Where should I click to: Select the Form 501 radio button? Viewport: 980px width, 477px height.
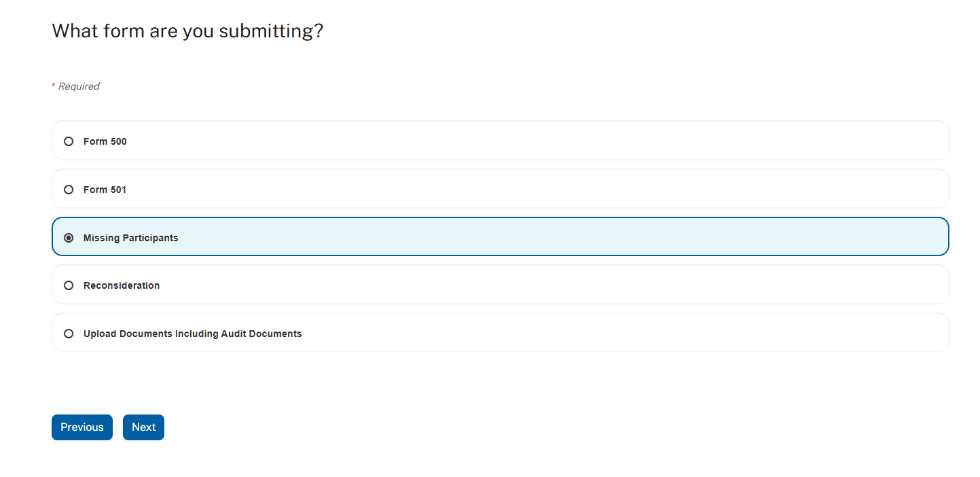[69, 190]
